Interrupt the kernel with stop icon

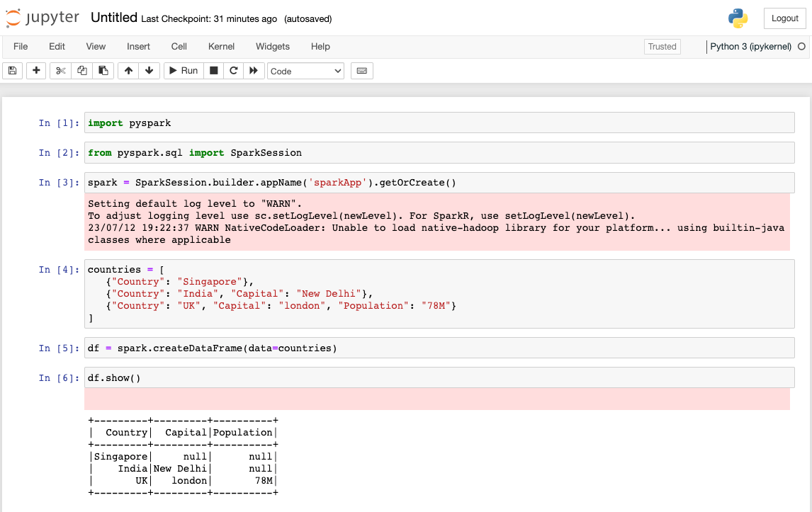pos(213,70)
